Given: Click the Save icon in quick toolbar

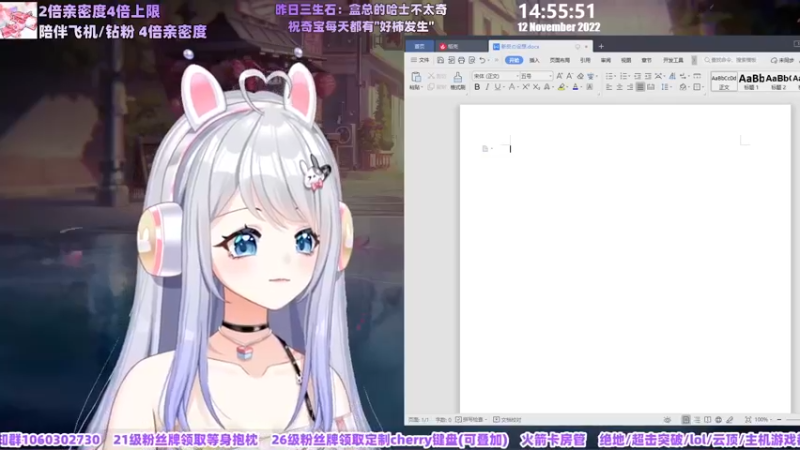Looking at the screenshot, I should point(440,60).
